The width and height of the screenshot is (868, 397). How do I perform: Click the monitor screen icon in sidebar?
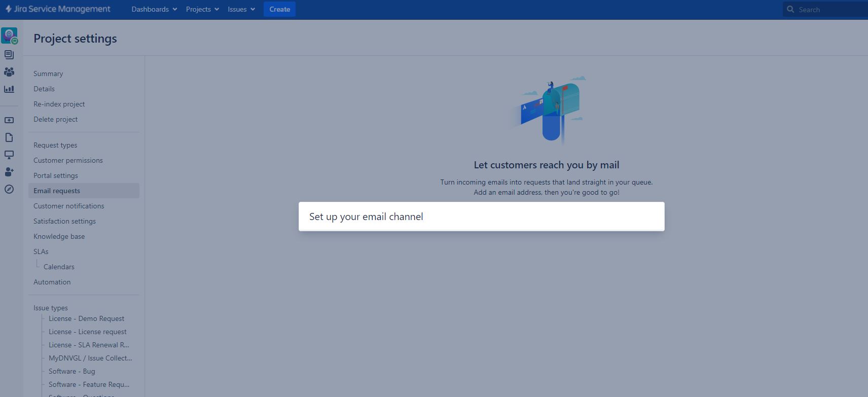(9, 155)
